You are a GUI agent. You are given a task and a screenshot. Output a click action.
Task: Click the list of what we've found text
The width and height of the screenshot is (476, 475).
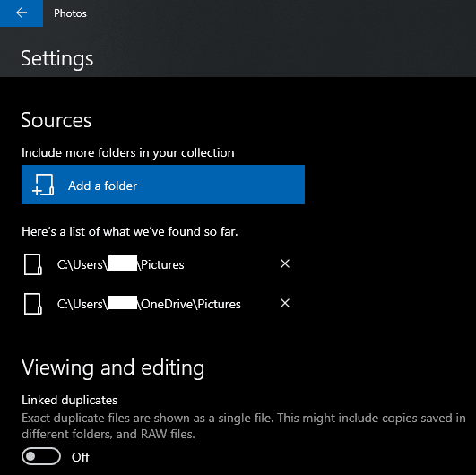(x=130, y=232)
